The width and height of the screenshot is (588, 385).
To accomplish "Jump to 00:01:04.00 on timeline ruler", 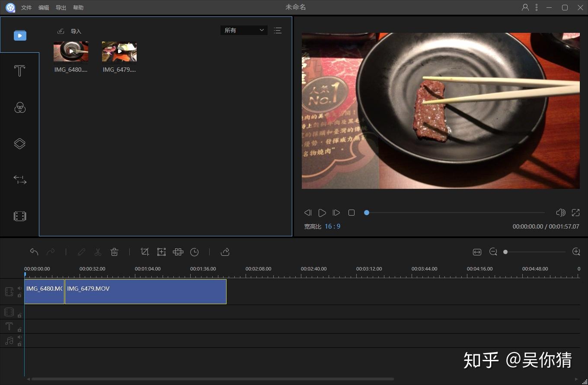I will click(x=147, y=269).
